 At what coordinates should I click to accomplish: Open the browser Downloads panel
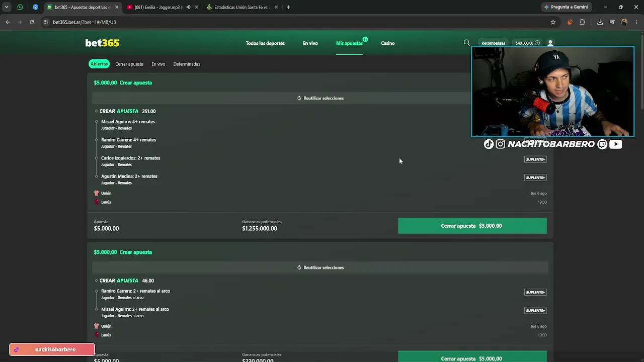click(600, 22)
